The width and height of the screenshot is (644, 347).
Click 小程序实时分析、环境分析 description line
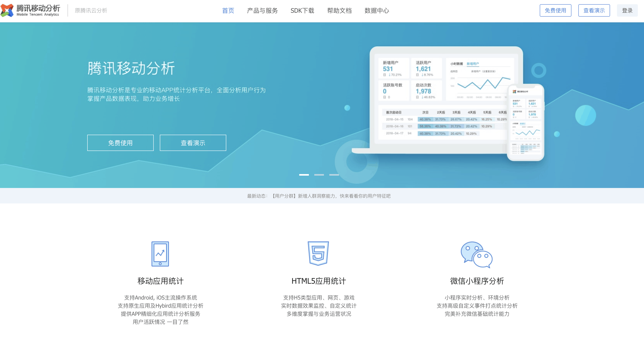click(x=477, y=298)
